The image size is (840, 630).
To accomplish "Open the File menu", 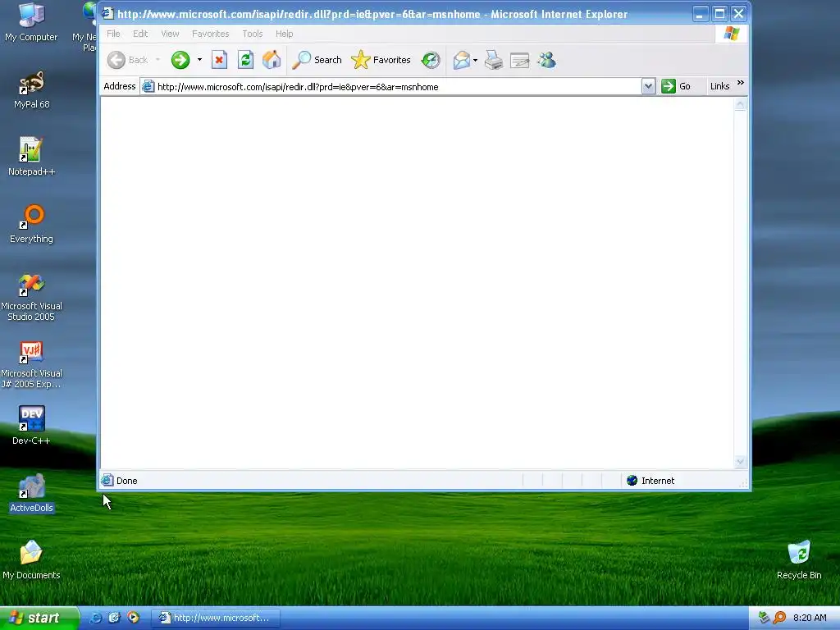I will pyautogui.click(x=113, y=34).
